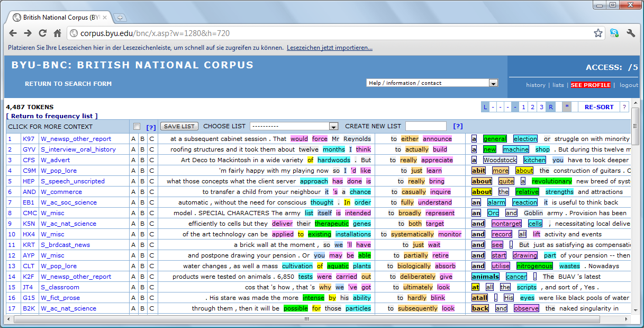Open the history link
The width and height of the screenshot is (644, 328).
click(536, 85)
